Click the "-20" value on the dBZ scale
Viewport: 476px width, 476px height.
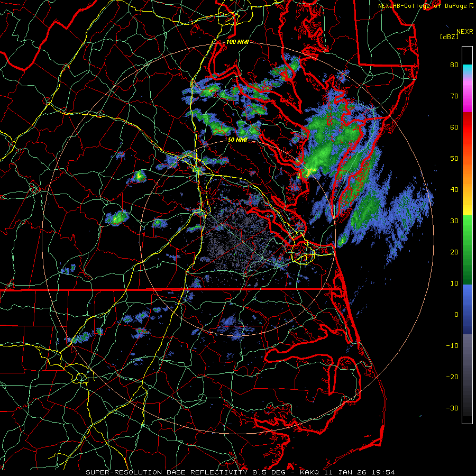click(452, 377)
